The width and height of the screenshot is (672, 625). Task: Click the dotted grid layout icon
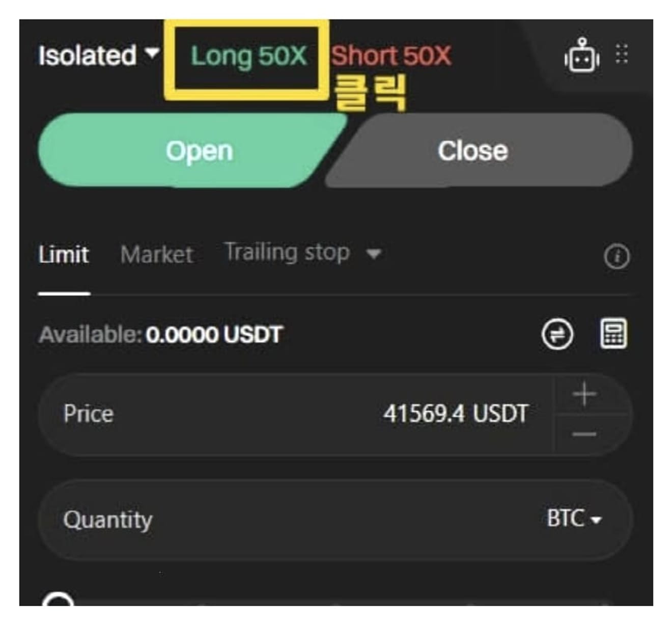click(622, 53)
